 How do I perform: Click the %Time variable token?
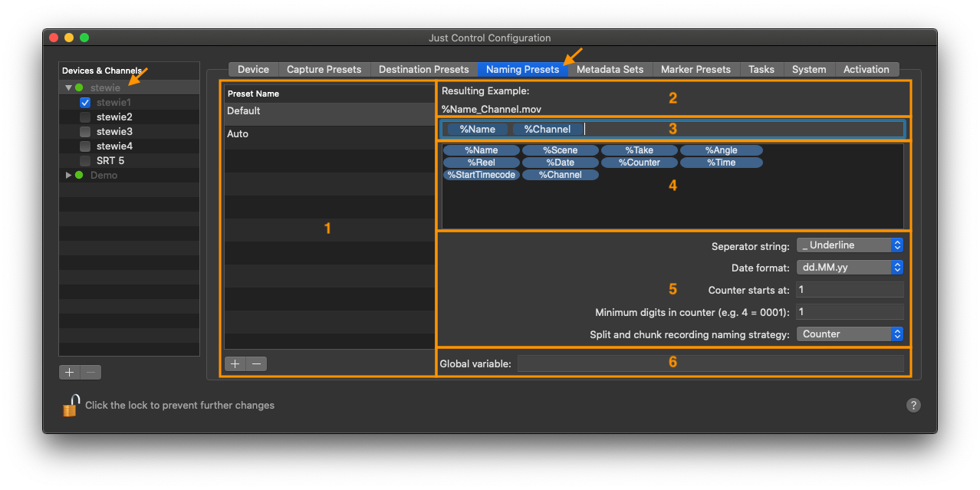coord(722,163)
